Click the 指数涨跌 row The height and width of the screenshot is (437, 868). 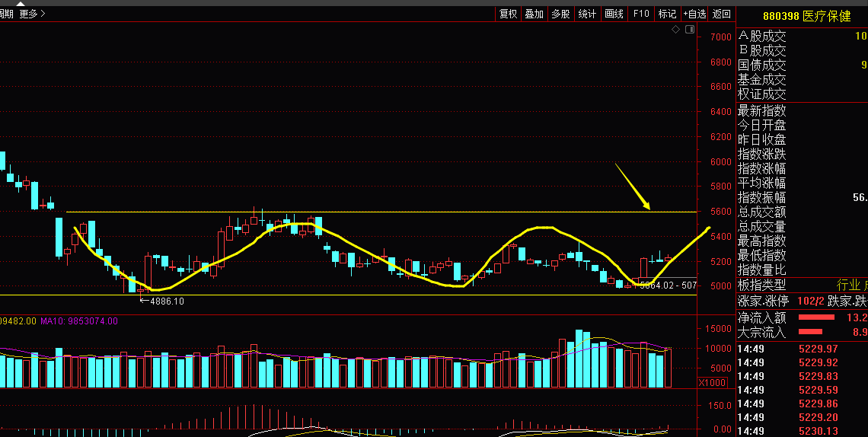tap(802, 154)
